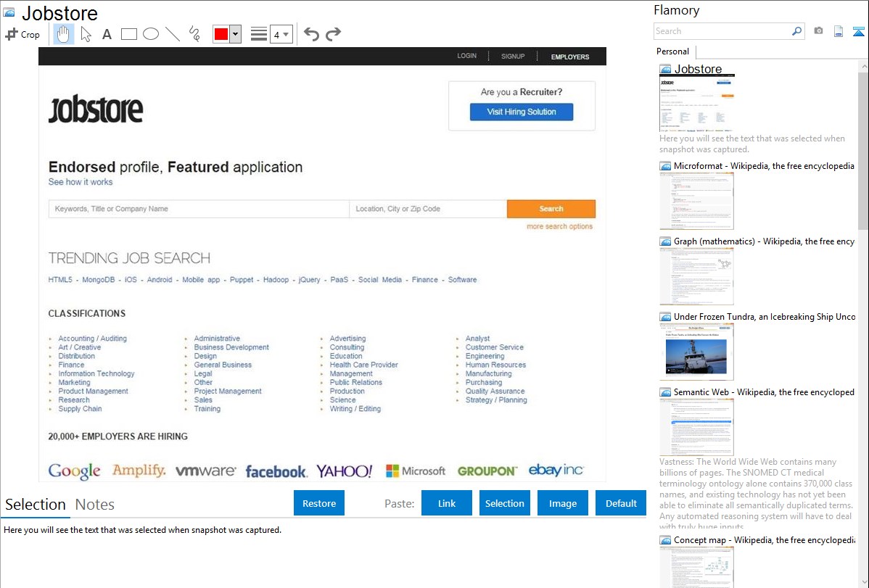
Task: Click the icon next to Microformat snapshot title
Action: (x=665, y=166)
